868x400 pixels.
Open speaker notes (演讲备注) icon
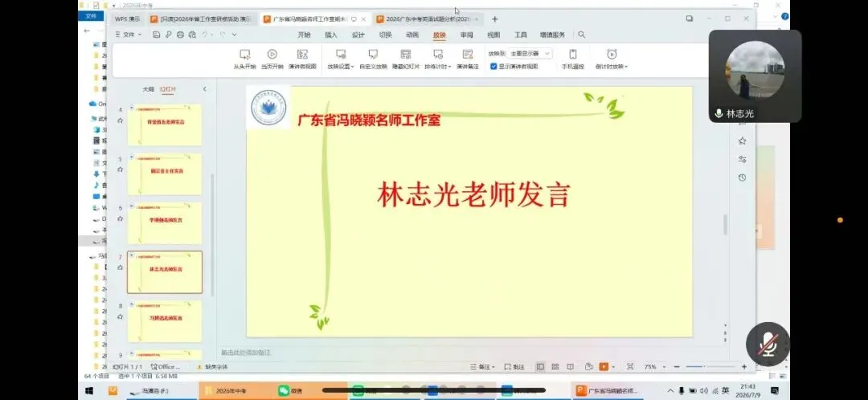468,55
